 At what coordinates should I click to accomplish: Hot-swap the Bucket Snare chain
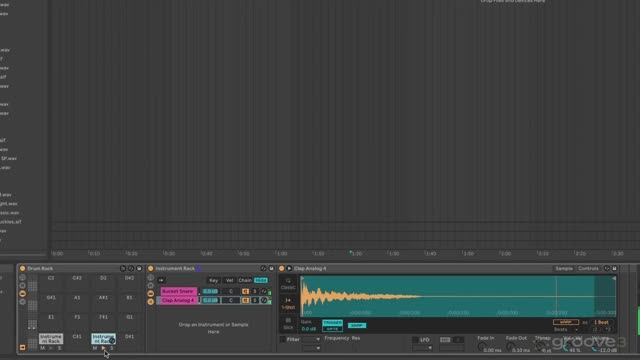point(264,291)
